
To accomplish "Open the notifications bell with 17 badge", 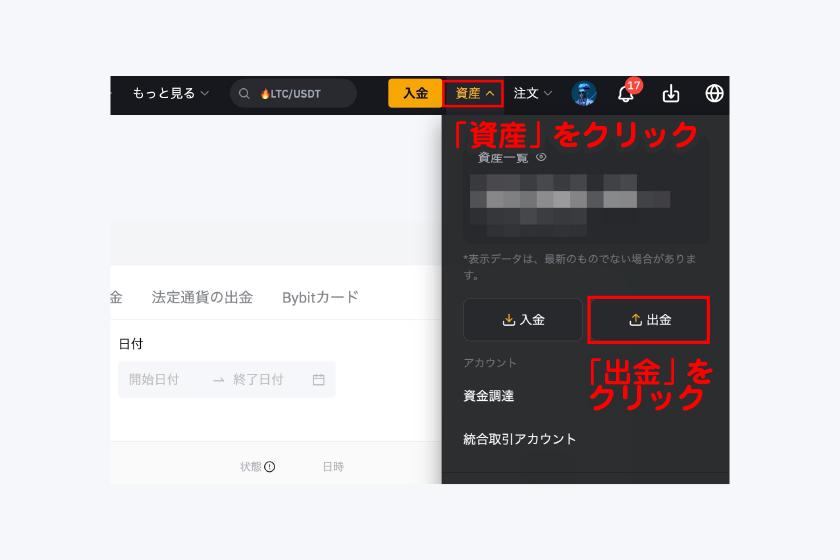I will [x=627, y=93].
